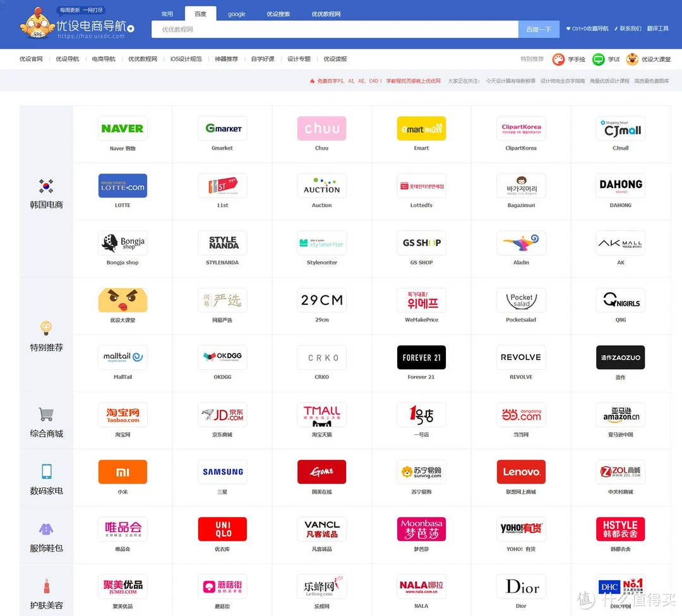The image size is (682, 616).
Task: Switch to the 常用 search tab
Action: [x=167, y=14]
